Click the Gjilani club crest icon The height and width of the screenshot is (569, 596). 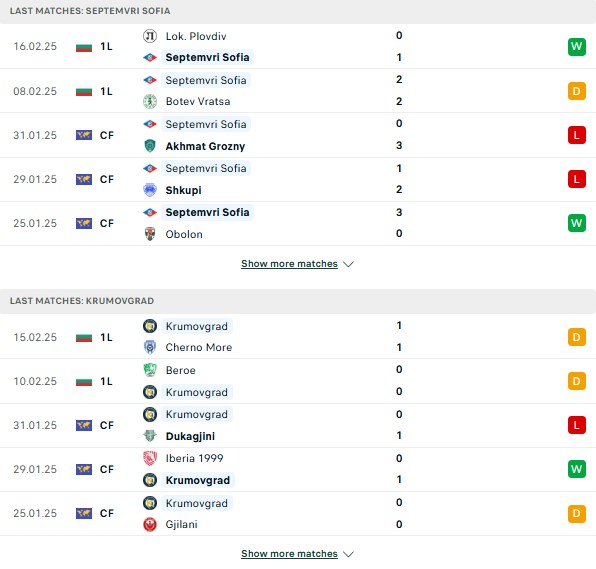point(150,524)
